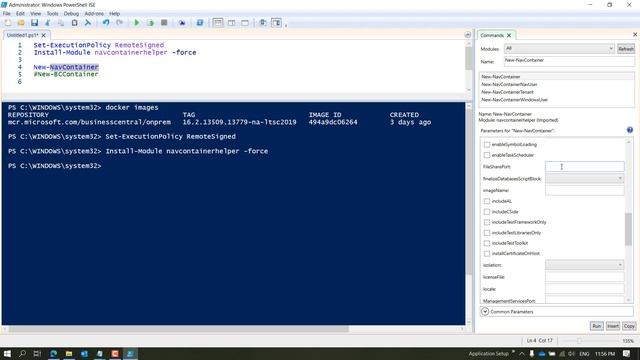The width and height of the screenshot is (640, 360).
Task: Open Task View on the taskbar
Action: 37,353
